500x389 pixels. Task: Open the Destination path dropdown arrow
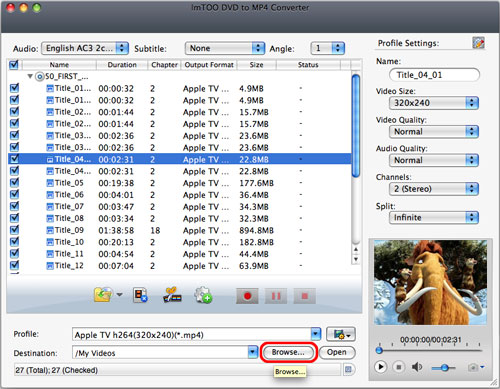pos(253,352)
